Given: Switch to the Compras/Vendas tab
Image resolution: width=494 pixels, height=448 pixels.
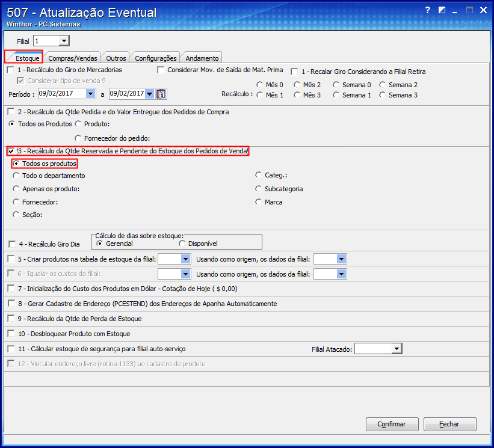Looking at the screenshot, I should (x=72, y=58).
